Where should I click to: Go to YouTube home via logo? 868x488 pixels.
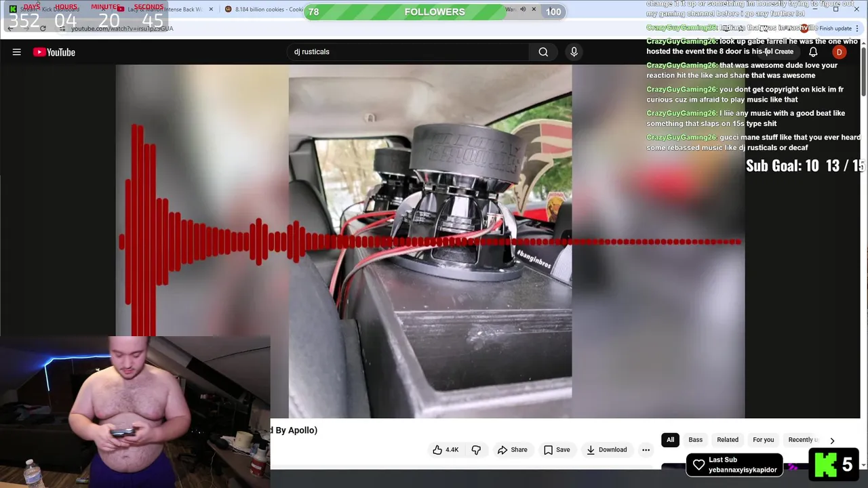(x=54, y=52)
